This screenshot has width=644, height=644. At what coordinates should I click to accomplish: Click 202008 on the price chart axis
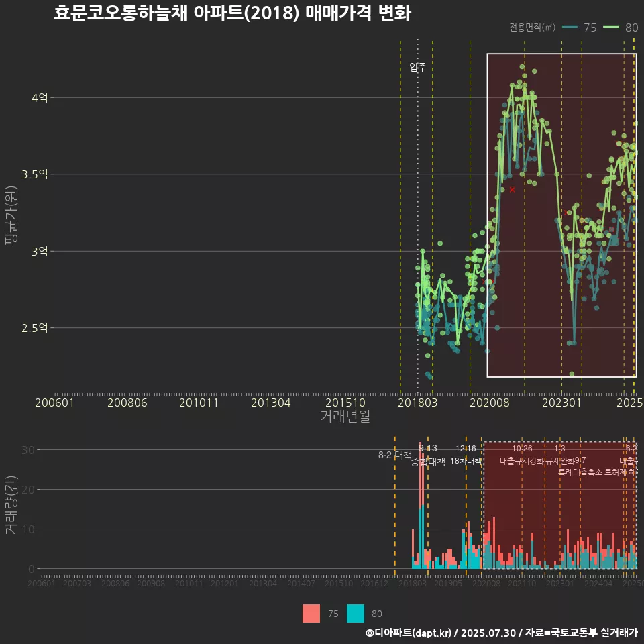(x=490, y=402)
